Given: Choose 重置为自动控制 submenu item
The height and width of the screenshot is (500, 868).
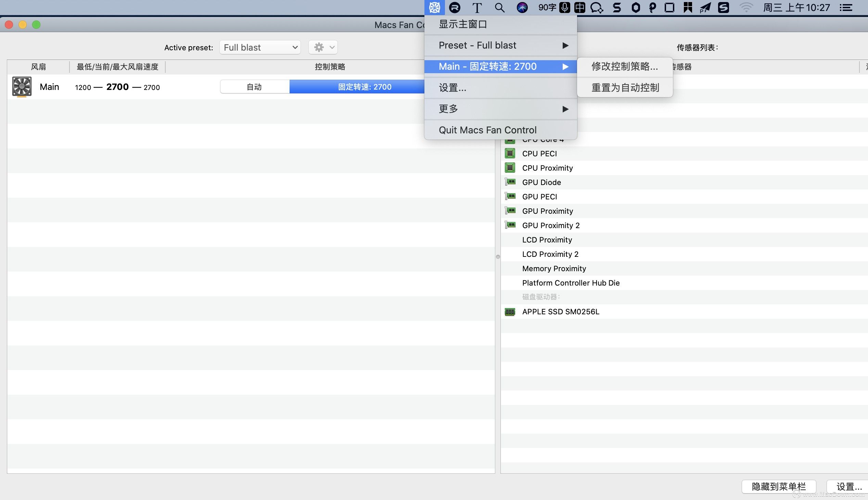Looking at the screenshot, I should click(x=625, y=88).
